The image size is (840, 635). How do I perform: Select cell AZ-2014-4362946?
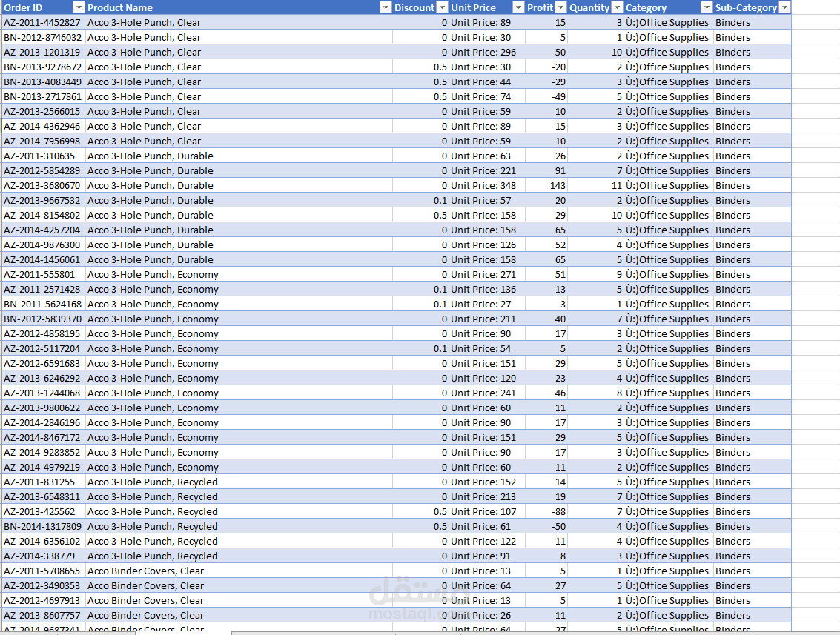[x=44, y=127]
